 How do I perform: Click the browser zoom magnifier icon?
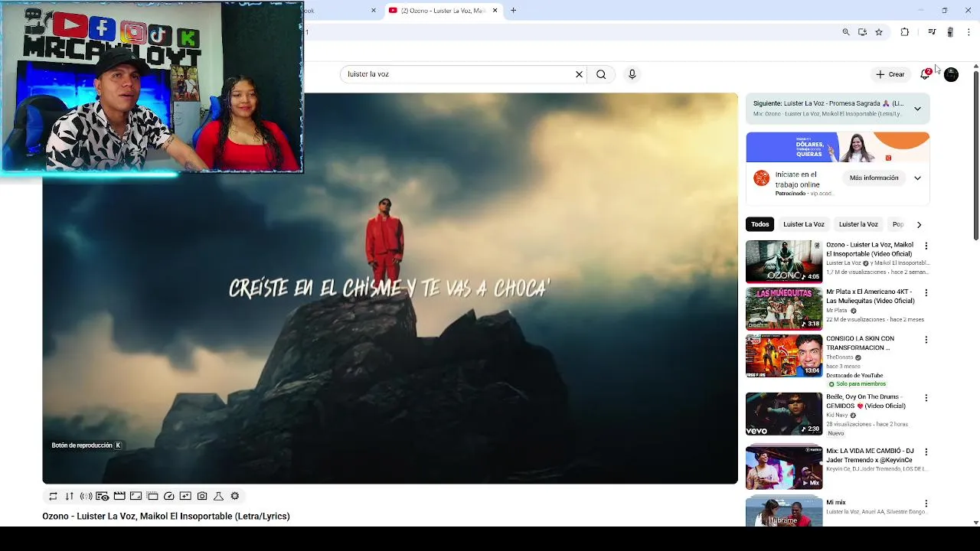coord(846,32)
